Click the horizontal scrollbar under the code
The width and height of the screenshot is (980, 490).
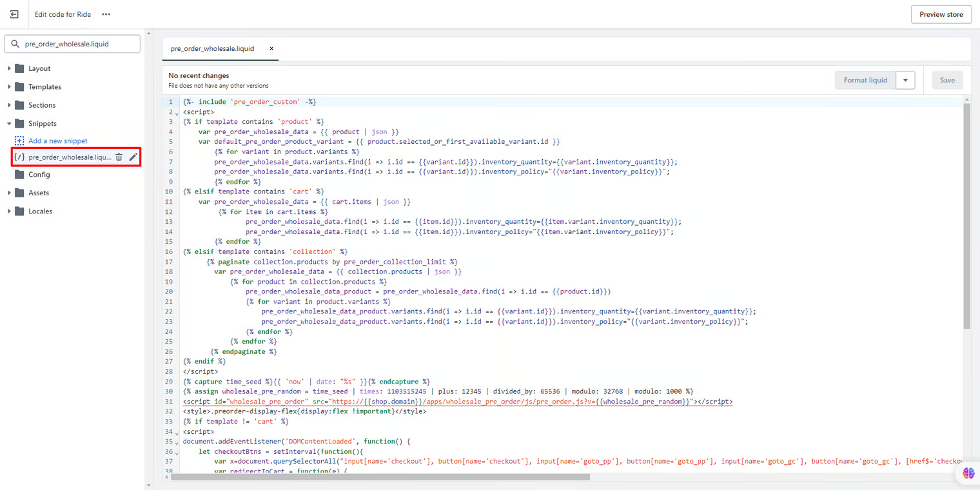pos(380,477)
